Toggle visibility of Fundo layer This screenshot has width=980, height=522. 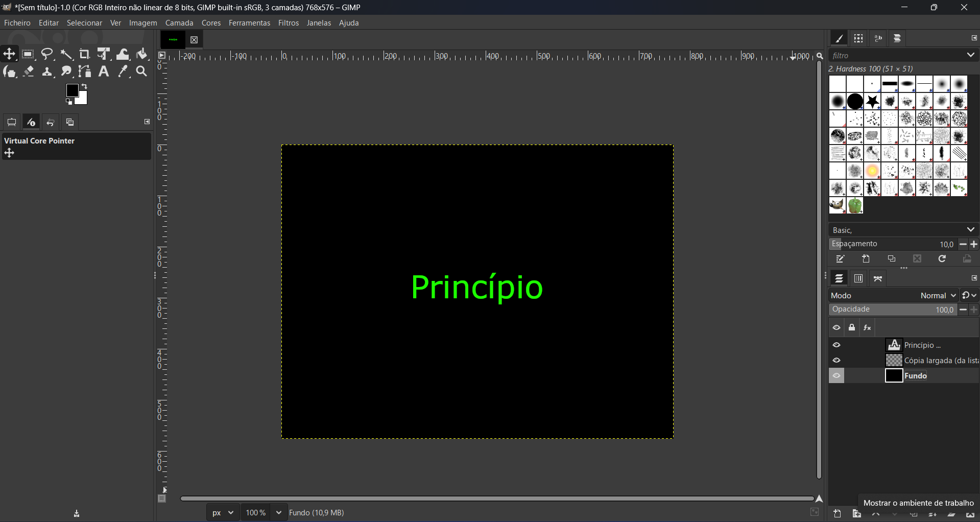pos(836,376)
